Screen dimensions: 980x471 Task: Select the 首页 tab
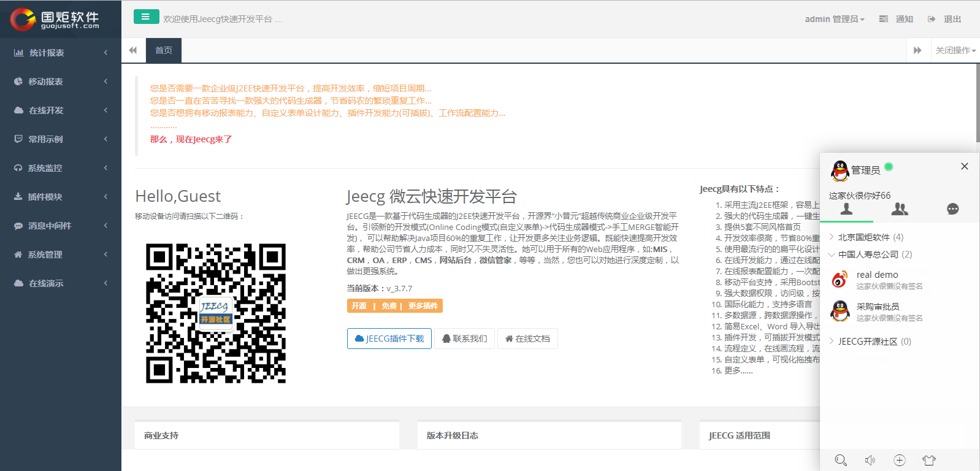164,50
